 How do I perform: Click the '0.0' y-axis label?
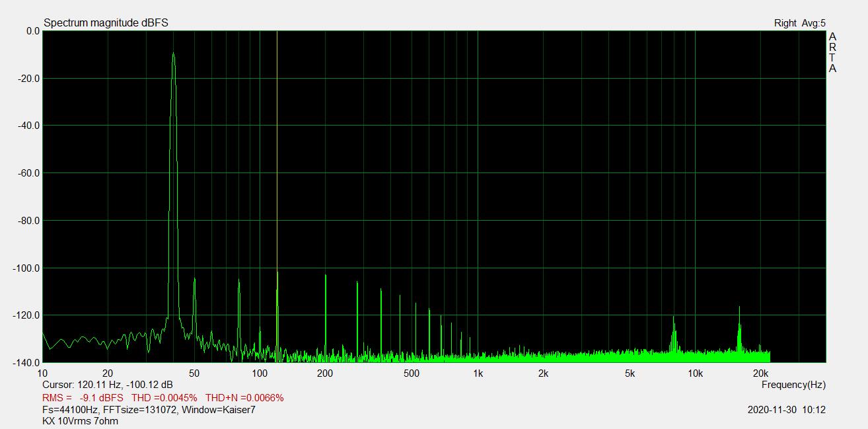click(x=32, y=31)
